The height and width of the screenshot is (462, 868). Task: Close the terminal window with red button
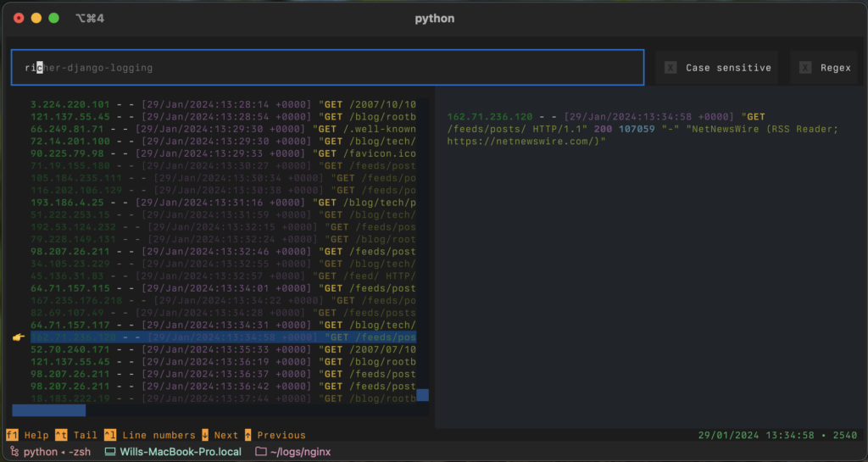19,19
